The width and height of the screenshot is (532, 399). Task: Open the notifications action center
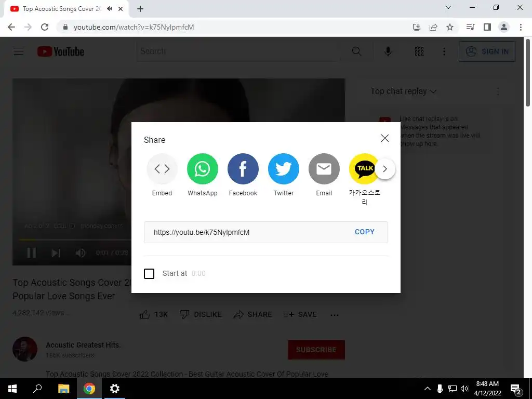(x=515, y=389)
